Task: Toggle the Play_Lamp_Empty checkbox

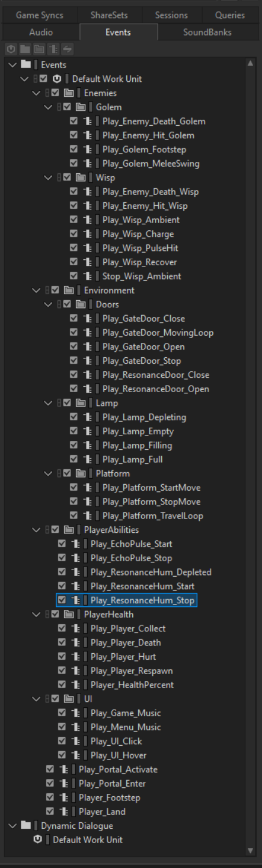Action: 74,431
